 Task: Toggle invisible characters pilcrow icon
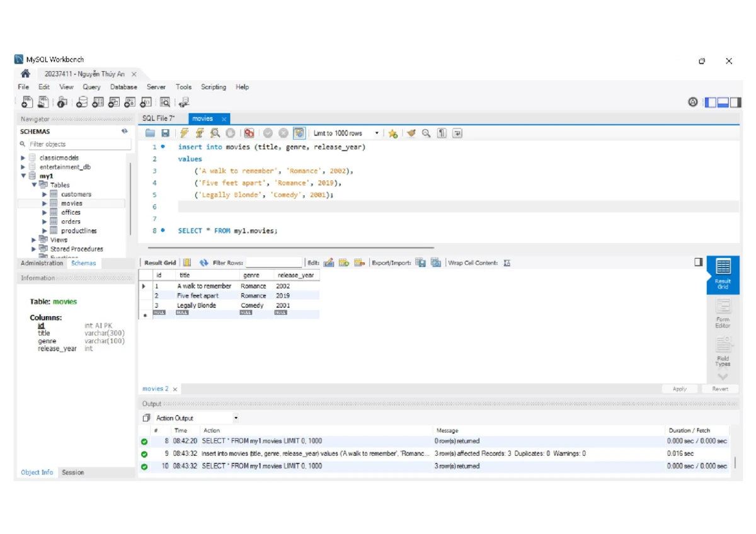point(442,133)
